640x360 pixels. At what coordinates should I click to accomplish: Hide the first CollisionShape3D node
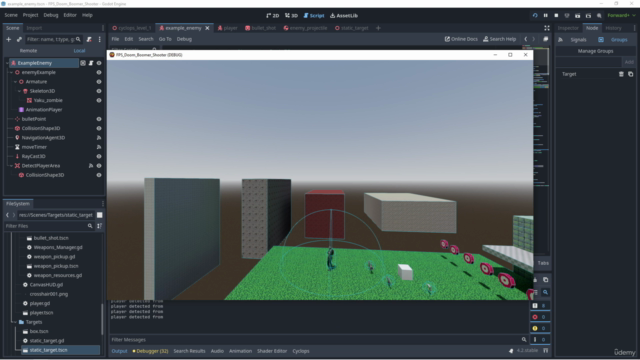point(99,128)
